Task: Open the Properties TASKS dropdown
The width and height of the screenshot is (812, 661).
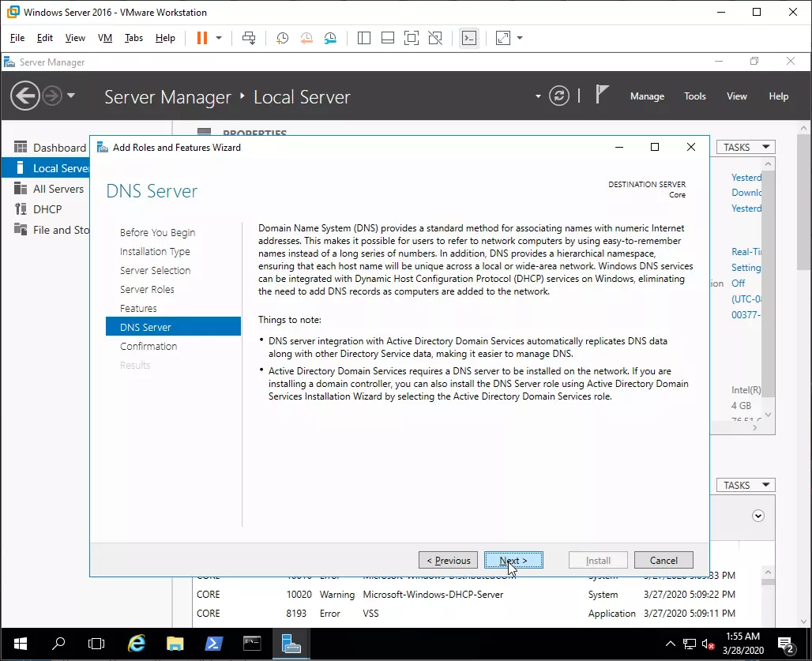Action: pos(746,147)
